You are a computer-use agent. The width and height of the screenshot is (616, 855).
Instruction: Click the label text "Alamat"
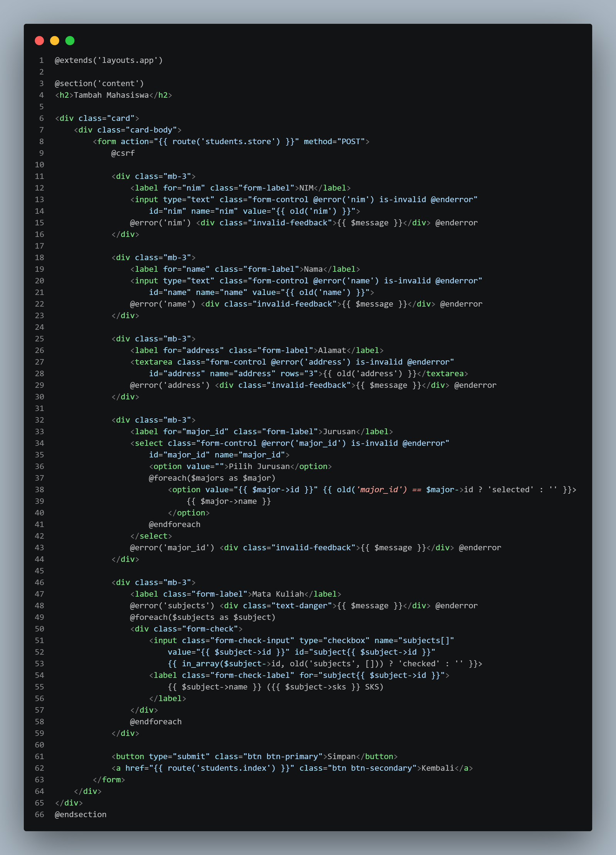(x=332, y=350)
